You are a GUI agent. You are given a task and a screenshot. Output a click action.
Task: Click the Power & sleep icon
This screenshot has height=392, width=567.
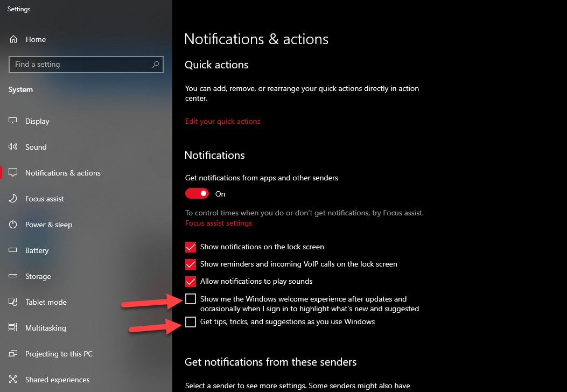(x=13, y=225)
